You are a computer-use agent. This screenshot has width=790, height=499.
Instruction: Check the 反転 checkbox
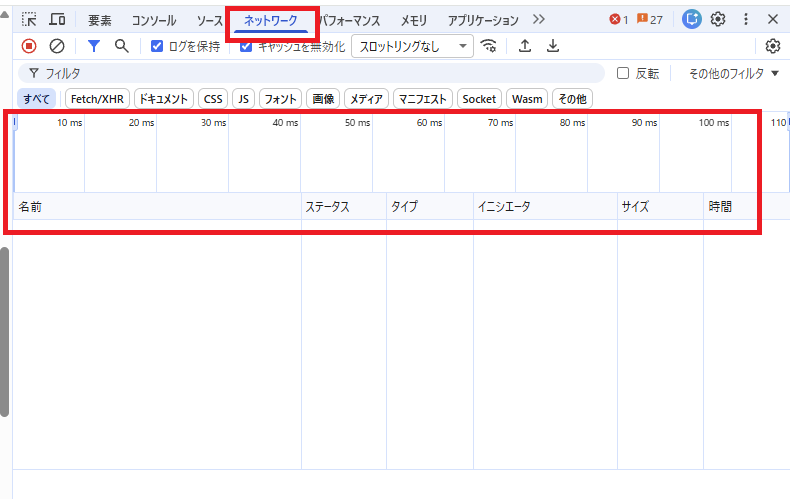click(623, 74)
